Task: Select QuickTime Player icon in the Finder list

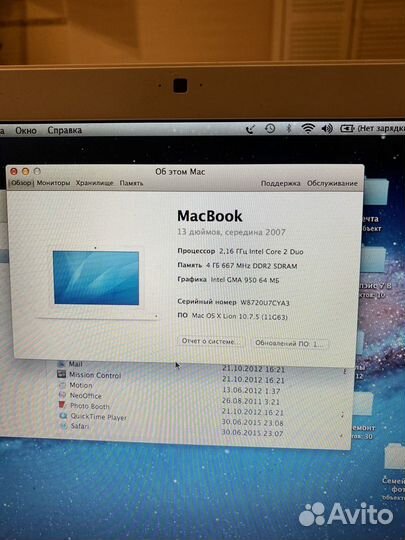Action: (x=63, y=416)
